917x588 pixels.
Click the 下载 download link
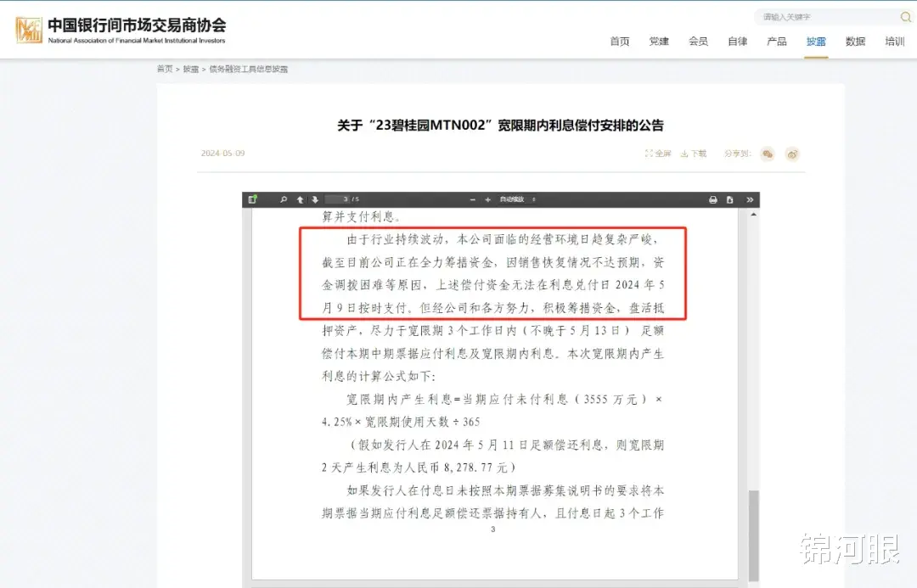[694, 154]
